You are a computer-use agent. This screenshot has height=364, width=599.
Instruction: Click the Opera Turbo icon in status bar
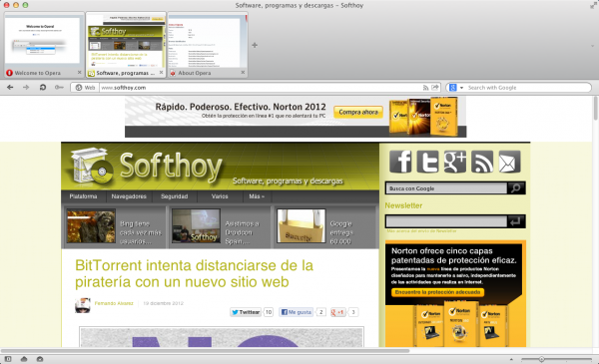pos(40,359)
